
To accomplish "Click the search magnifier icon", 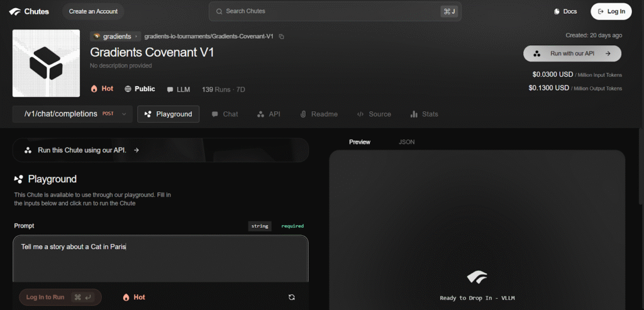I will [x=219, y=11].
